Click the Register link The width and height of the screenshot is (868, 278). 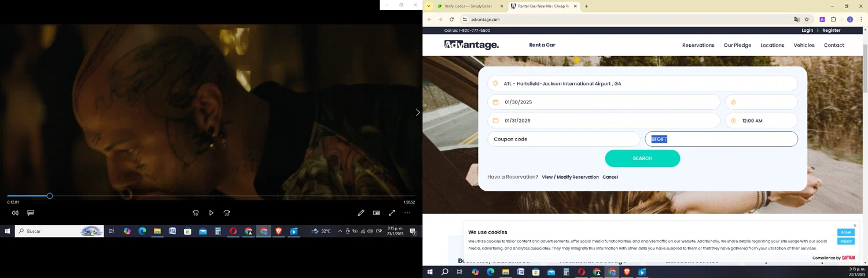pyautogui.click(x=832, y=31)
